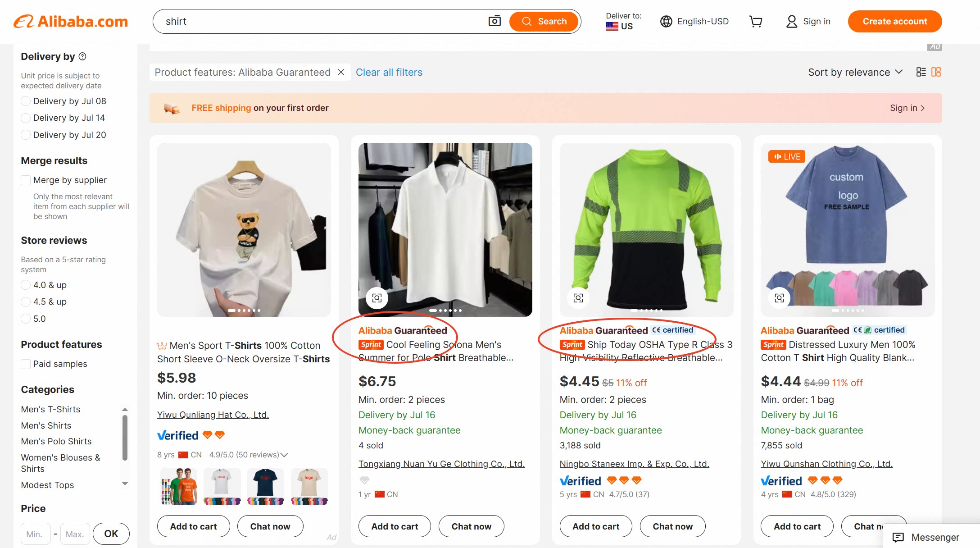
Task: Switch to list view layout
Action: tap(921, 72)
